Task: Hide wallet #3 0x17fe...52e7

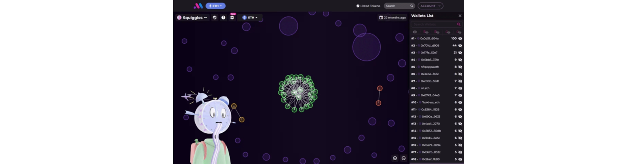Action: point(460,53)
